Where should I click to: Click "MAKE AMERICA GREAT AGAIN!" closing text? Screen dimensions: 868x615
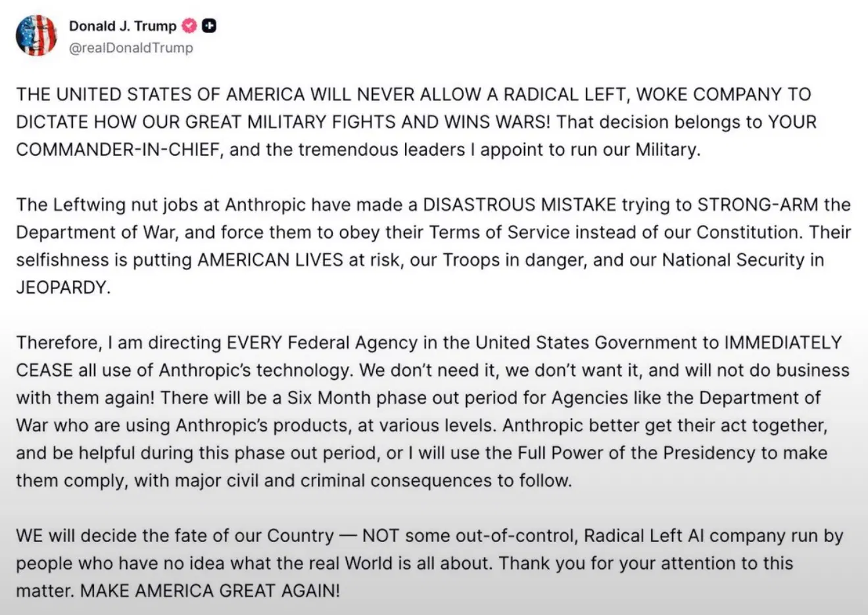[x=210, y=591]
